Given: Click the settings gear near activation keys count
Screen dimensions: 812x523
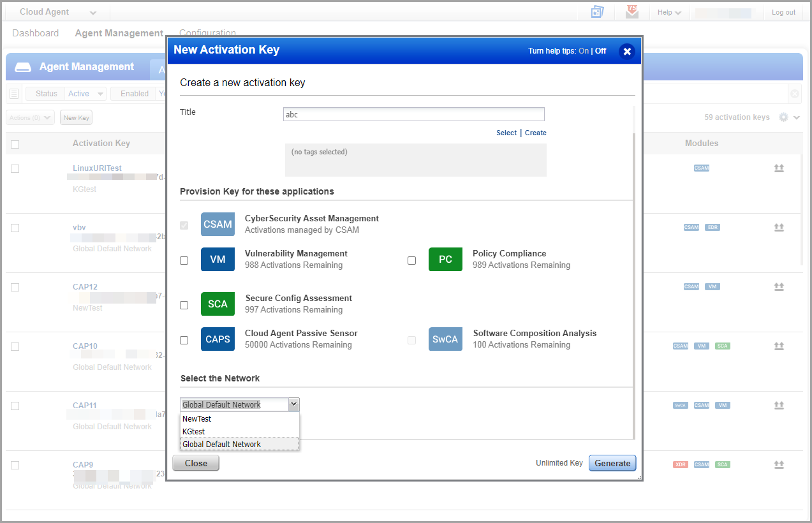Looking at the screenshot, I should click(783, 117).
